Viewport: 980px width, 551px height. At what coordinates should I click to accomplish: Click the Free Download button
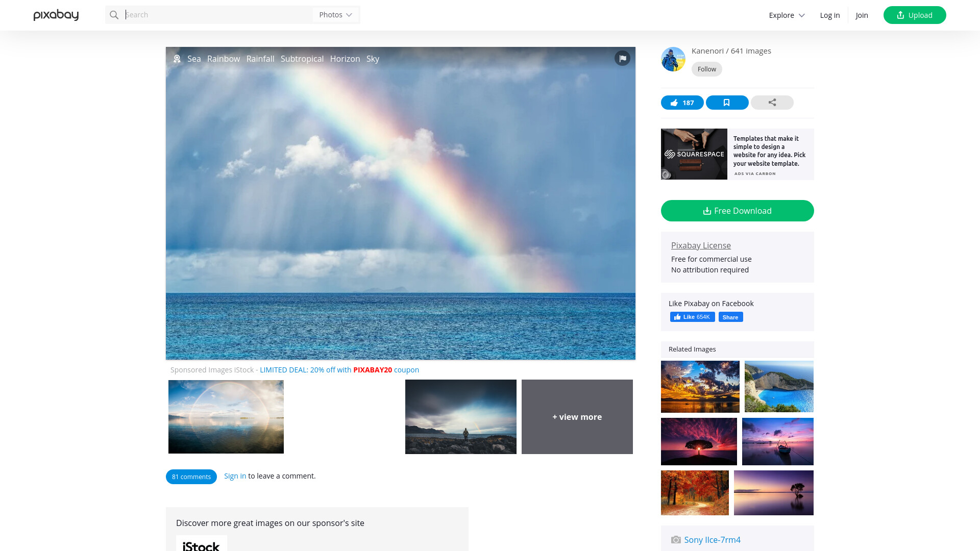click(x=738, y=211)
